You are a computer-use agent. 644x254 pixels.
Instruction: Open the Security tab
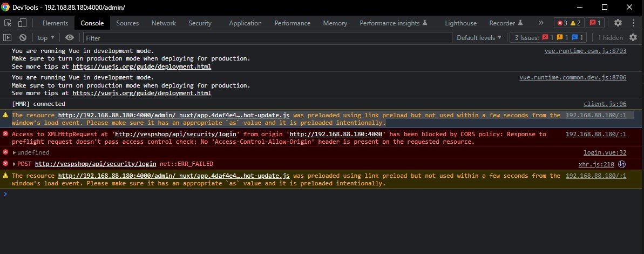pyautogui.click(x=200, y=23)
